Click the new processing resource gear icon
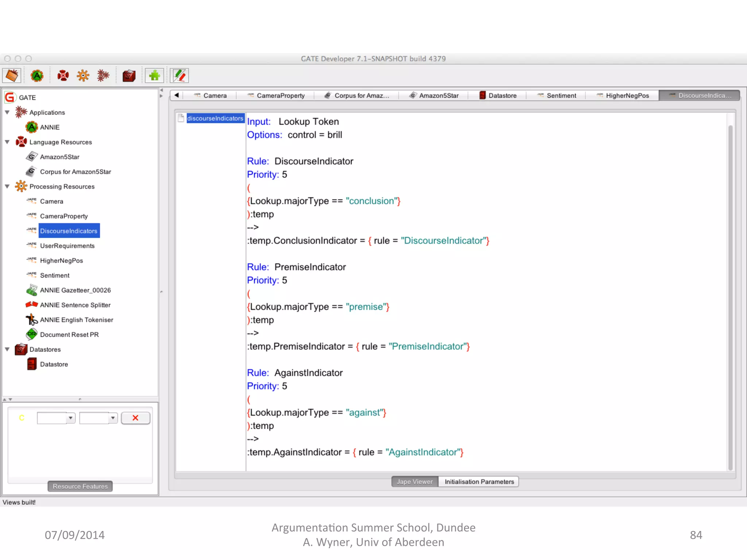This screenshot has width=747, height=560. coord(83,76)
